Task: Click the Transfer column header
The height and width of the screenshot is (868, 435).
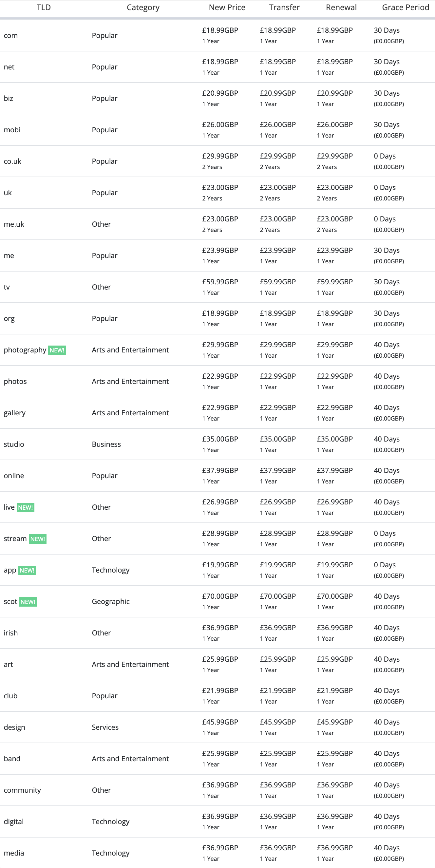Action: coord(284,8)
